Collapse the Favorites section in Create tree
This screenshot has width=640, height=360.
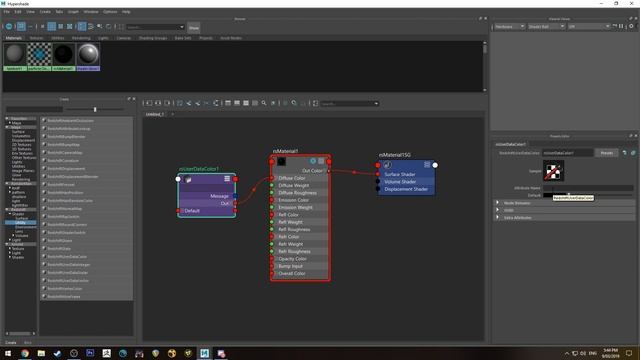click(x=7, y=118)
